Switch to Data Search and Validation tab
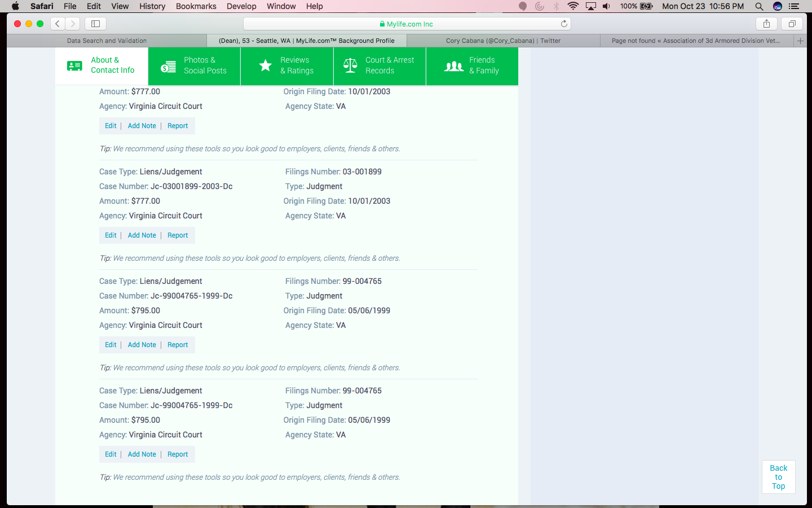 pyautogui.click(x=107, y=41)
